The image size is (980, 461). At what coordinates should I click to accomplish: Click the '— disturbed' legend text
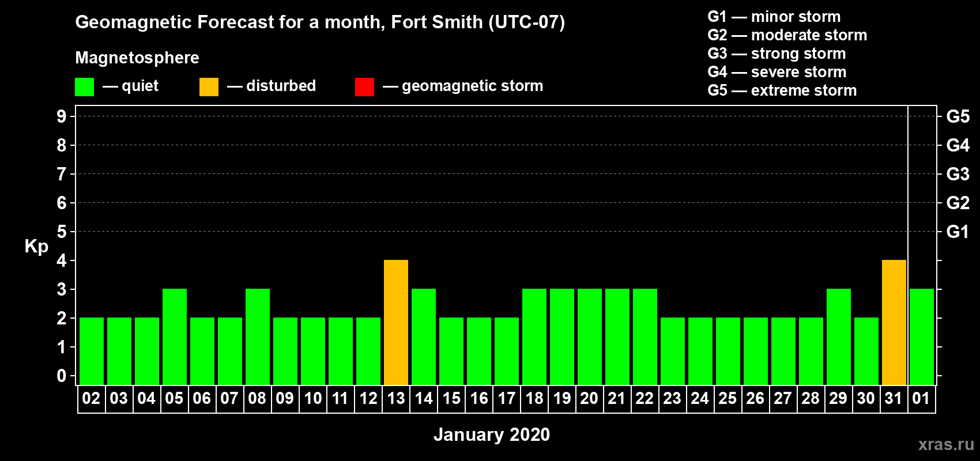[272, 86]
